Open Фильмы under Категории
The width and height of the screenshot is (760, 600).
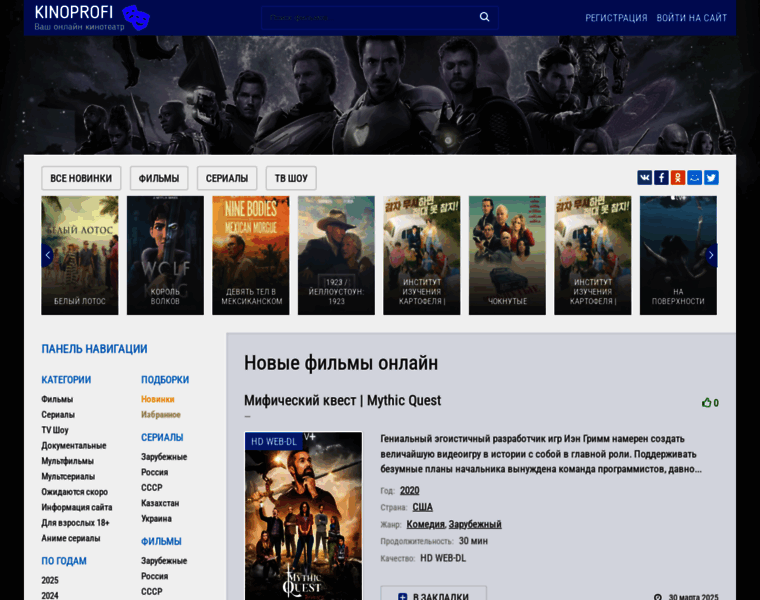click(57, 399)
